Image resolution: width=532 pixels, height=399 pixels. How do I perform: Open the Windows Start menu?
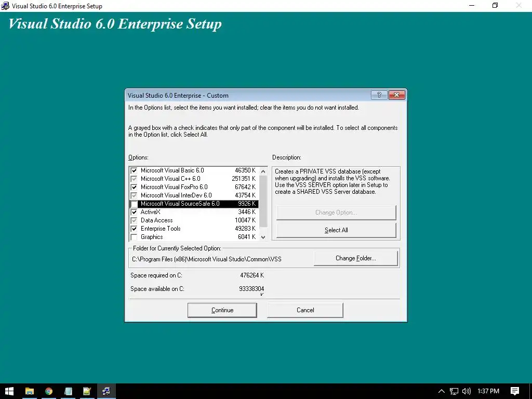[x=9, y=391]
